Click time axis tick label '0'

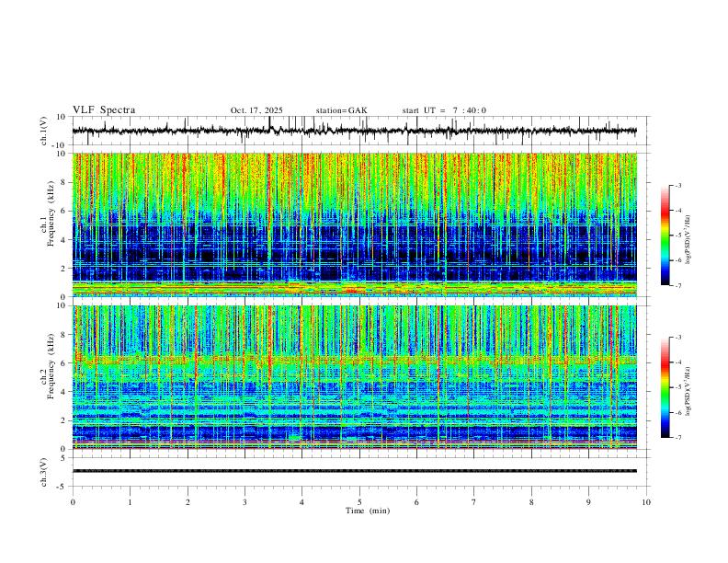(73, 502)
